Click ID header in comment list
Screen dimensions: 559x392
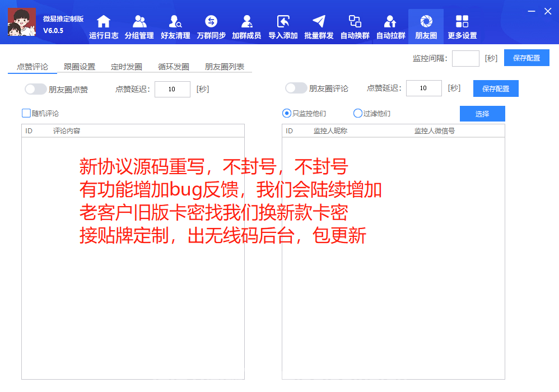click(x=29, y=131)
